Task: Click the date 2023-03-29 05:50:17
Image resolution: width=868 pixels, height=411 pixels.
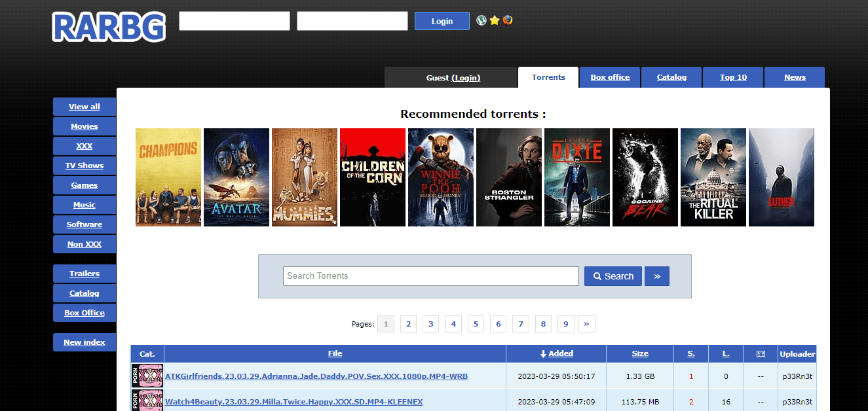Action: 556,376
